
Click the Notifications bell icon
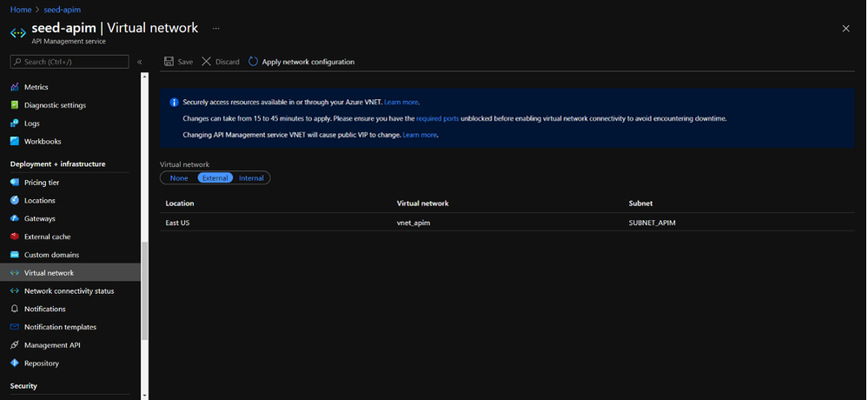point(15,310)
